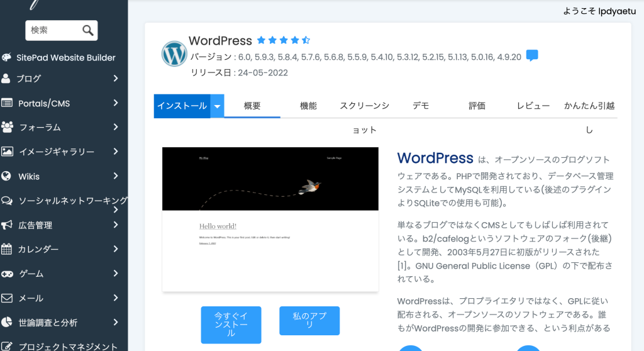Expand the フォーラム category chevron

pyautogui.click(x=116, y=127)
